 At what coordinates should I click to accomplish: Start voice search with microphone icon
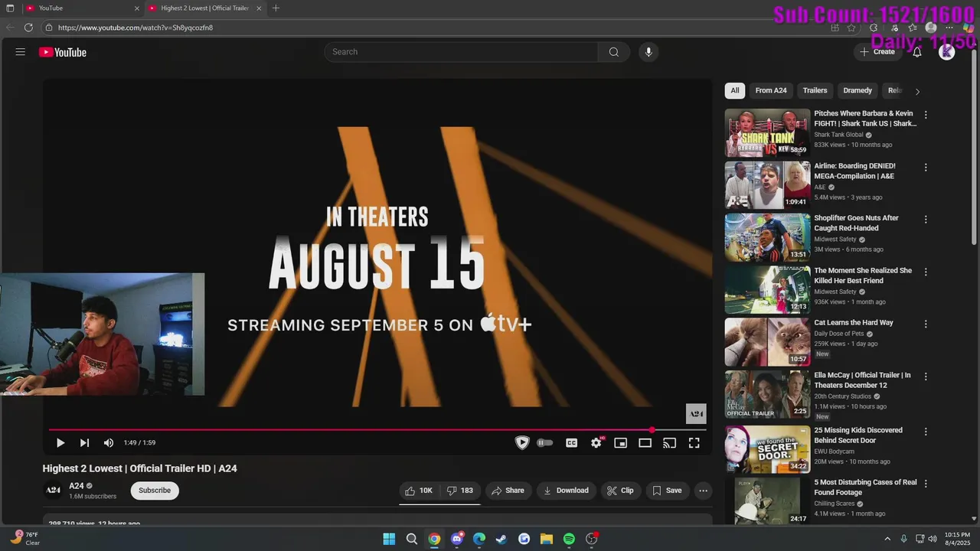coord(648,52)
